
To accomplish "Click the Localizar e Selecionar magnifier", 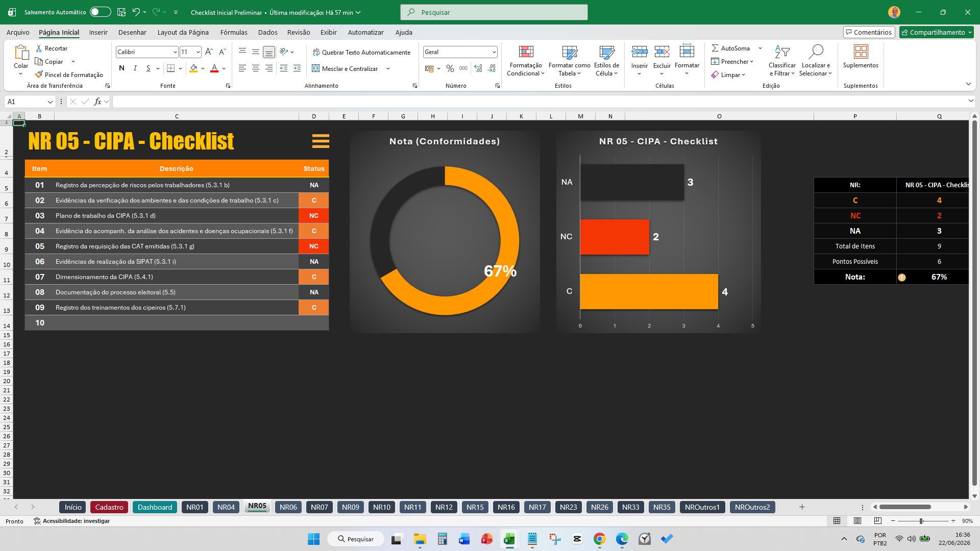I will (x=816, y=52).
